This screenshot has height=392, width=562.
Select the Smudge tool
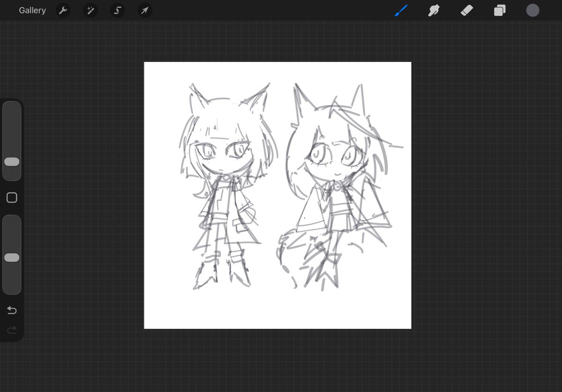tap(434, 10)
